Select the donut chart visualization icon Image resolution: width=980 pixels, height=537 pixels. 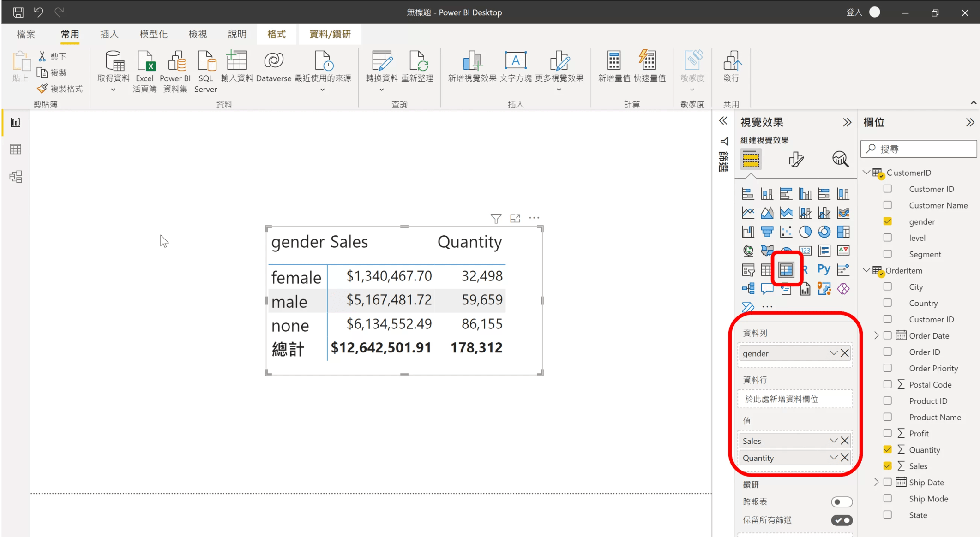pos(825,232)
